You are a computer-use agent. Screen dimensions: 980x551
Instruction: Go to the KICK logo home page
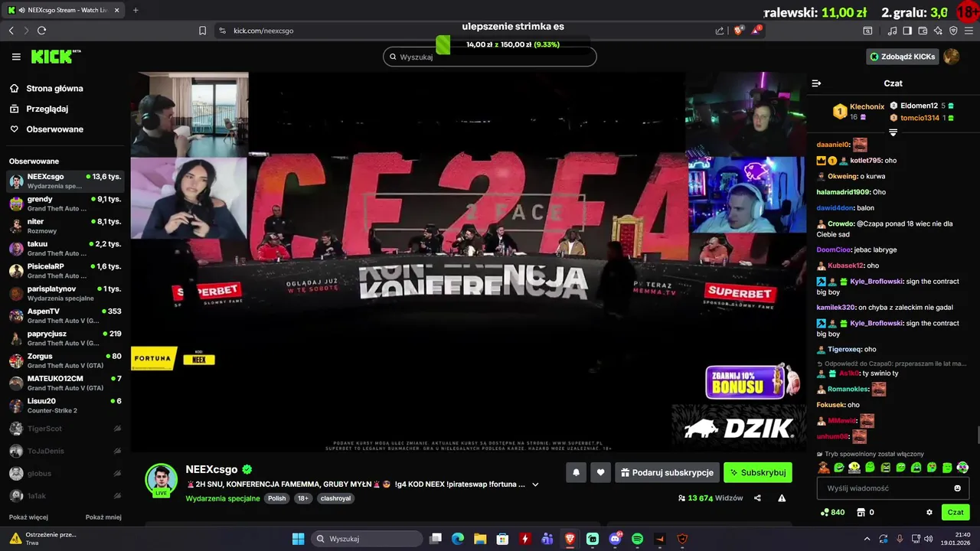coord(55,57)
